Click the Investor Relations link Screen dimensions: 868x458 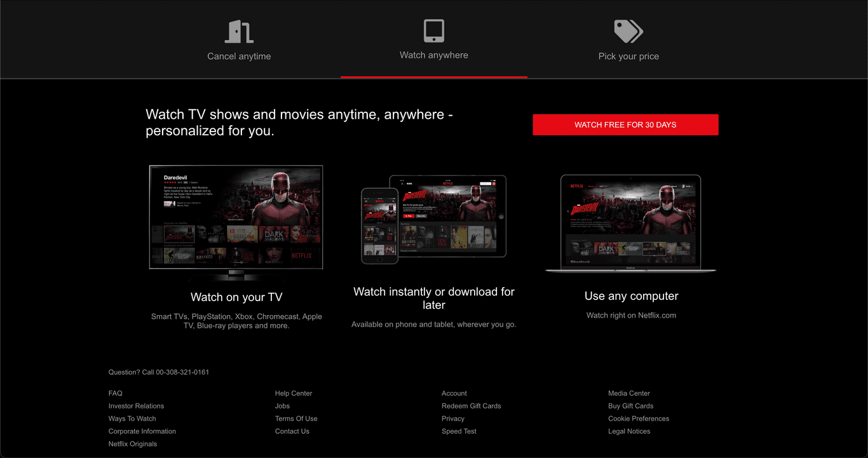tap(136, 406)
